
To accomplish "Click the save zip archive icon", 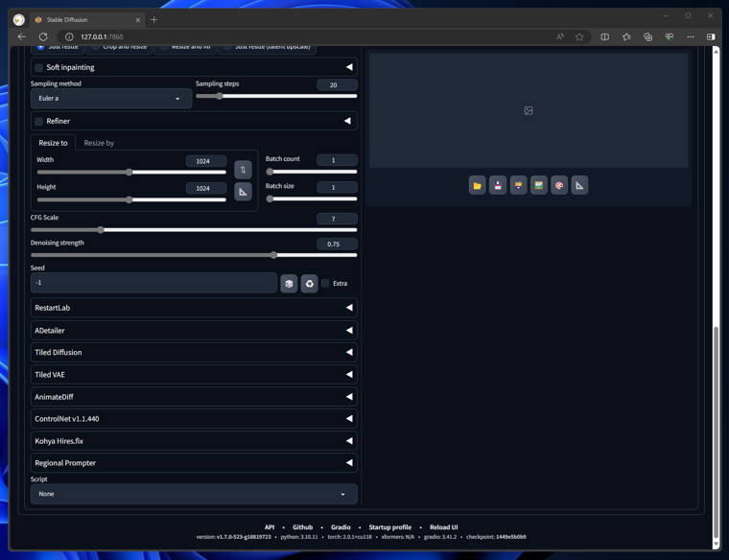I will pyautogui.click(x=518, y=185).
